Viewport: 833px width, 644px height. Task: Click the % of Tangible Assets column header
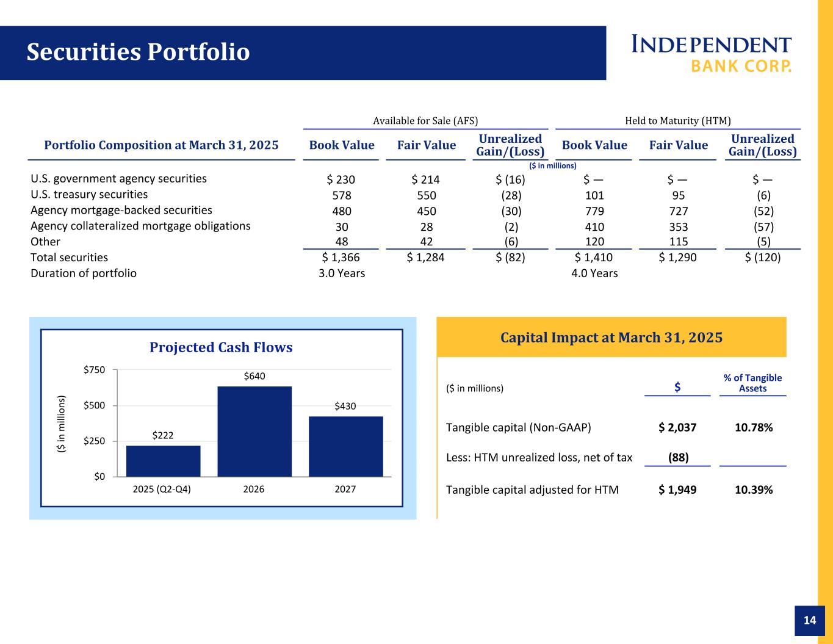coord(752,383)
